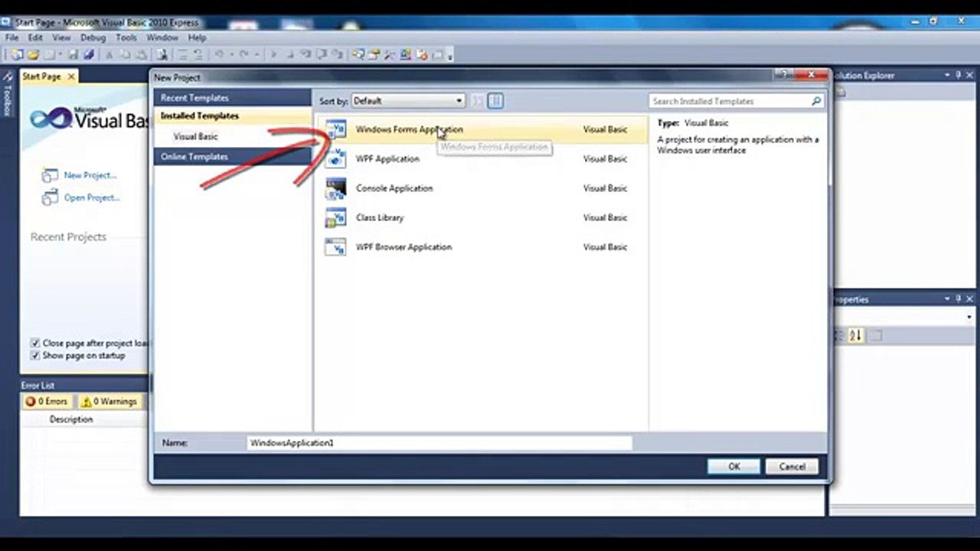The height and width of the screenshot is (551, 980).
Task: Open the File menu
Action: [x=11, y=37]
